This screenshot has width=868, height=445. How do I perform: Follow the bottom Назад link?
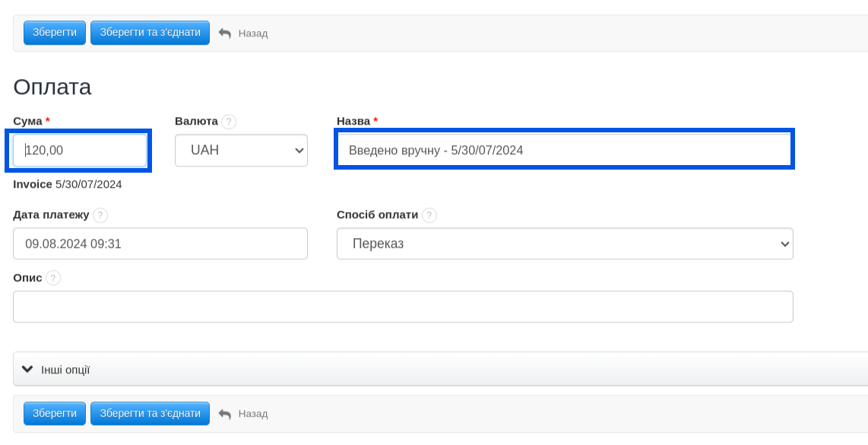point(253,414)
